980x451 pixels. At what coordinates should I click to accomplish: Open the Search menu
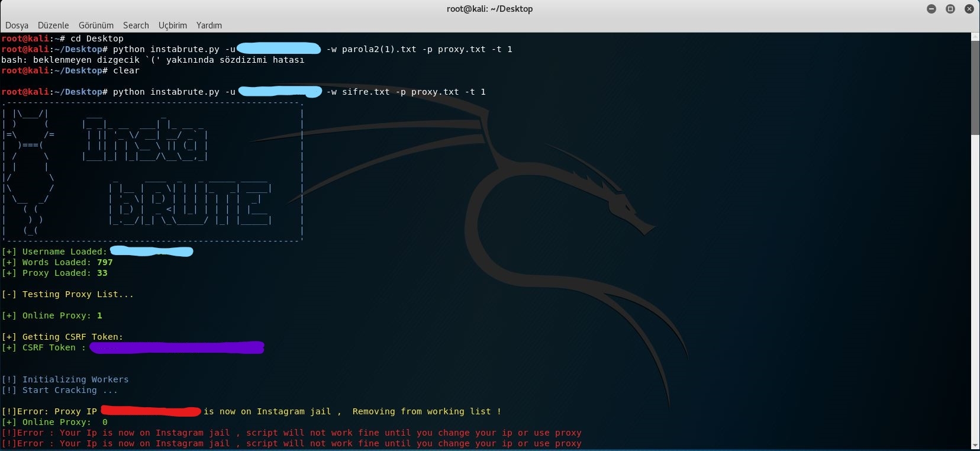[x=136, y=25]
